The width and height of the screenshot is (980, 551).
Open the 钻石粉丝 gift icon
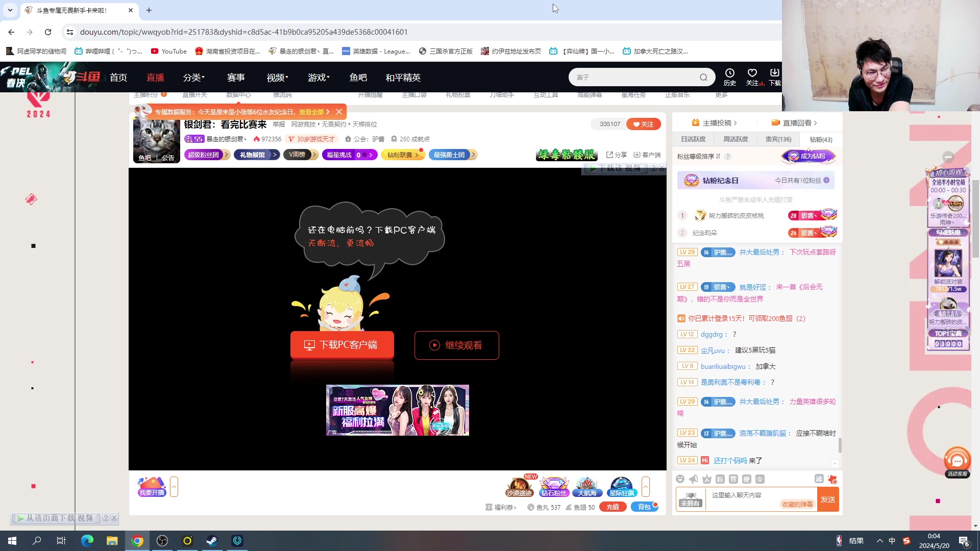pos(554,486)
